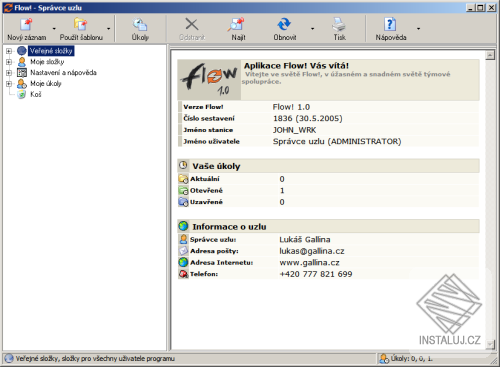500x367 pixels.
Task: Click the Aplikace Flow! Vás vítá! heading
Action: [296, 66]
